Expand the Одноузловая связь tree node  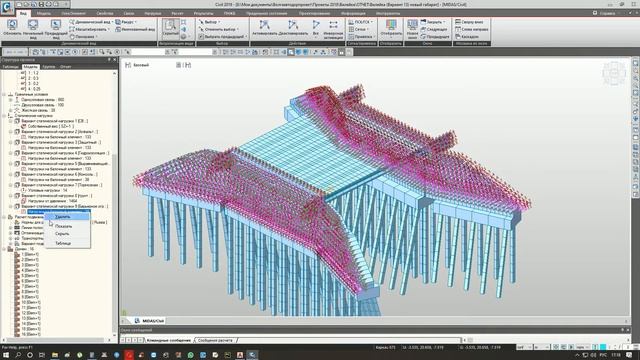[10, 100]
